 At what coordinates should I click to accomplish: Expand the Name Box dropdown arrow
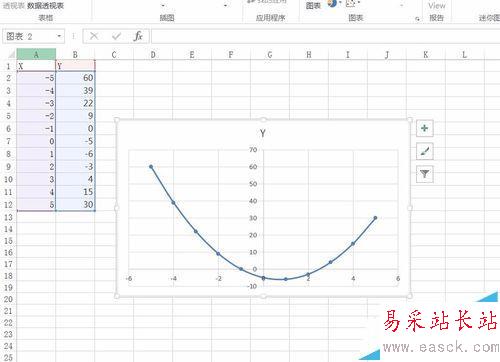pyautogui.click(x=59, y=36)
